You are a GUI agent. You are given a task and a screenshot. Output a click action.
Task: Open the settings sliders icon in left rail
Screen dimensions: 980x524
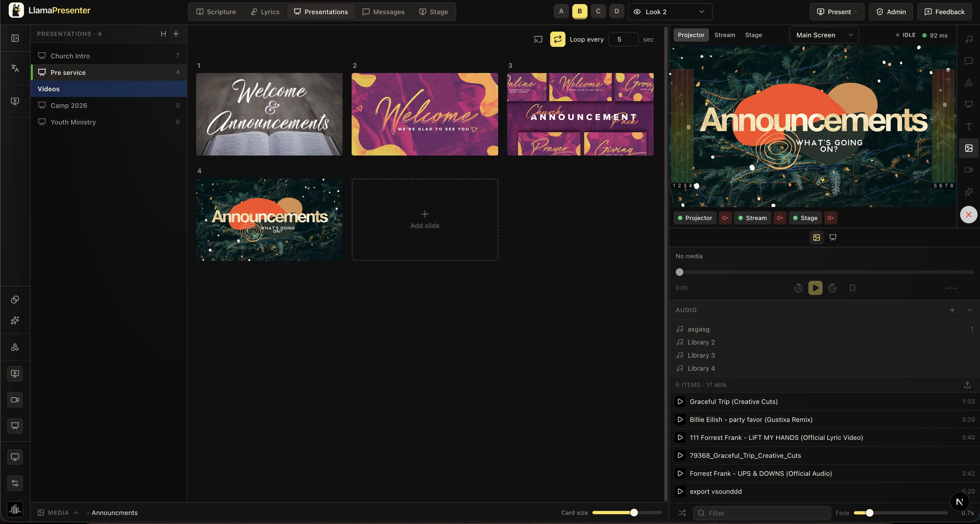15,483
